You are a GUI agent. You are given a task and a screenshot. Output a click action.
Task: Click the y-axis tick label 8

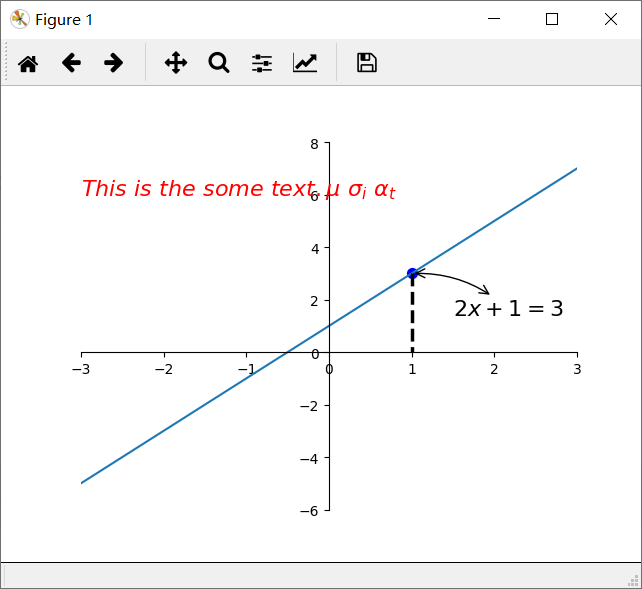click(314, 144)
